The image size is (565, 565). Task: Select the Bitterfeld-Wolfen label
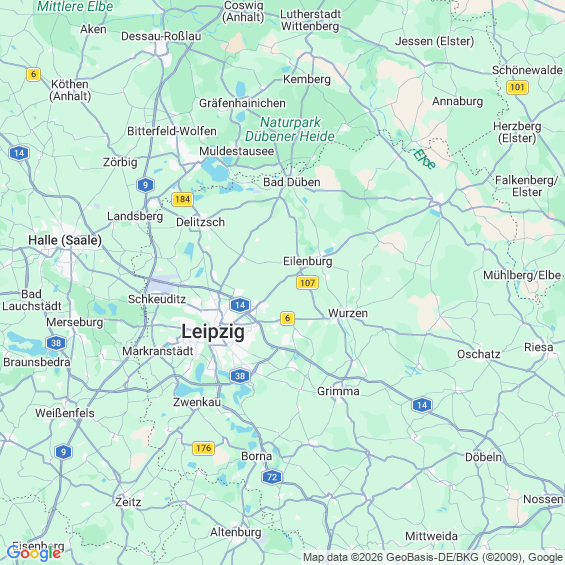(x=172, y=131)
